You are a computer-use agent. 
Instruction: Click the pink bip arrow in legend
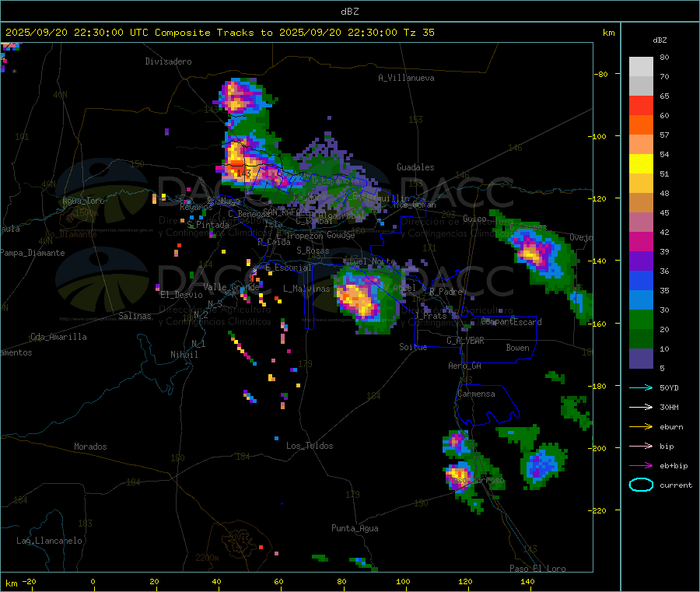click(x=641, y=446)
